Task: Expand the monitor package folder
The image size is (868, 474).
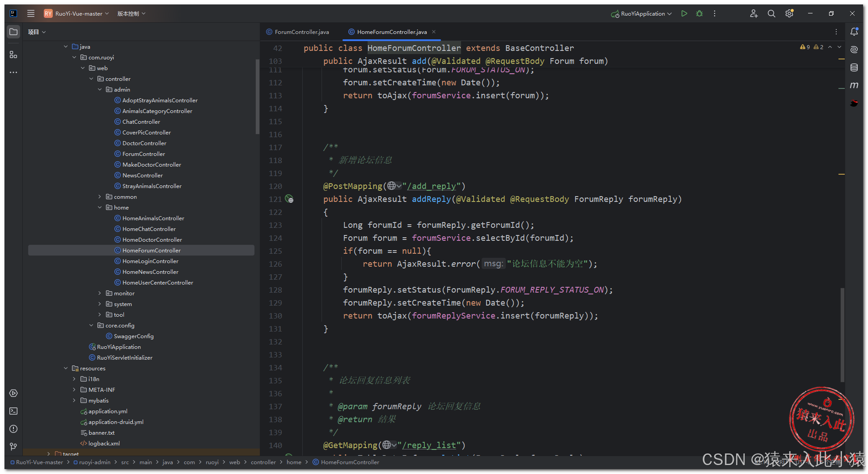Action: click(100, 293)
